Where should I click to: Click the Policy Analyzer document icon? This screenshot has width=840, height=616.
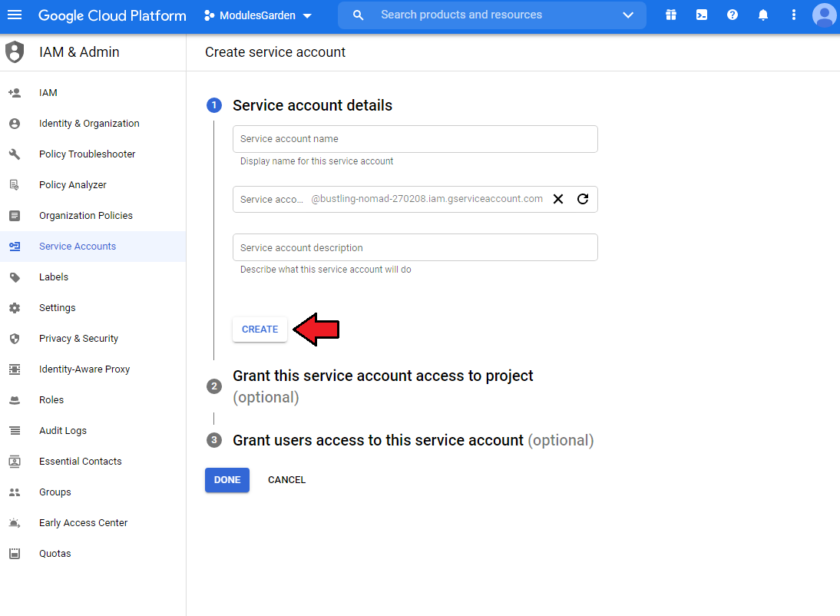pos(15,185)
